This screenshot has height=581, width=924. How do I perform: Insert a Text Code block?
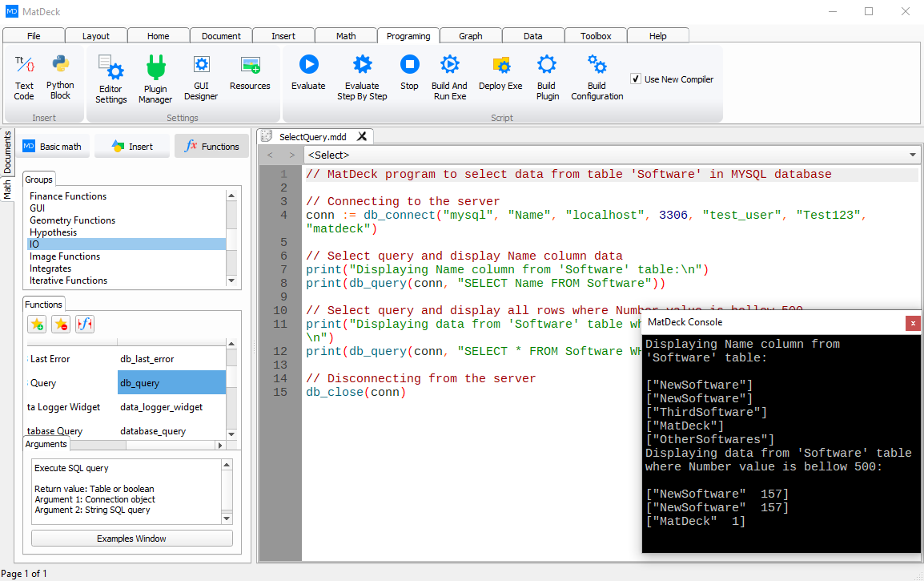pyautogui.click(x=24, y=78)
